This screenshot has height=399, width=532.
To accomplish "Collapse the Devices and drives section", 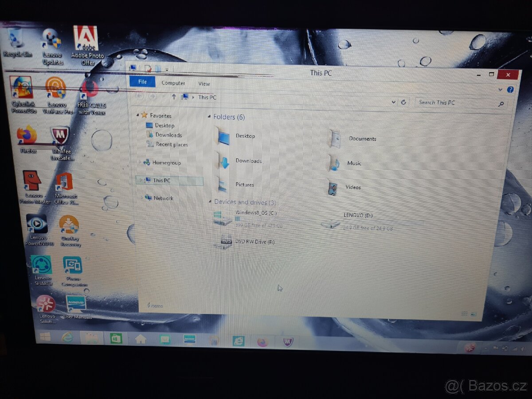I will 211,202.
